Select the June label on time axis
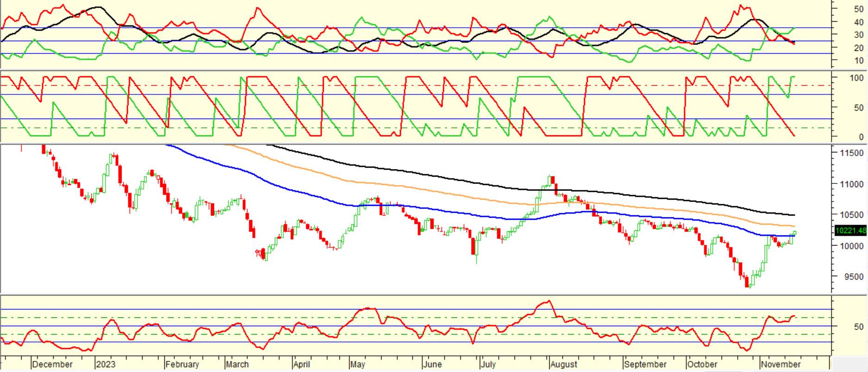The height and width of the screenshot is (372, 868). 432,364
